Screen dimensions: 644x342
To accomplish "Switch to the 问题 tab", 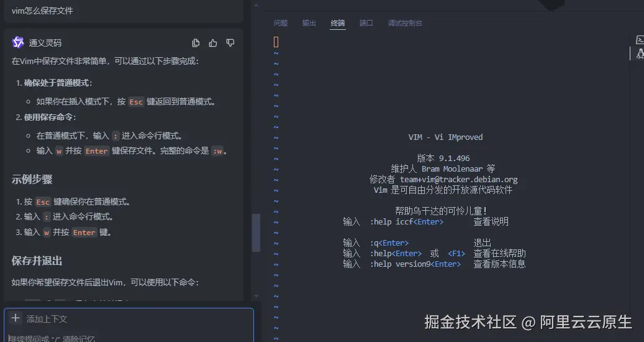I will (x=281, y=23).
